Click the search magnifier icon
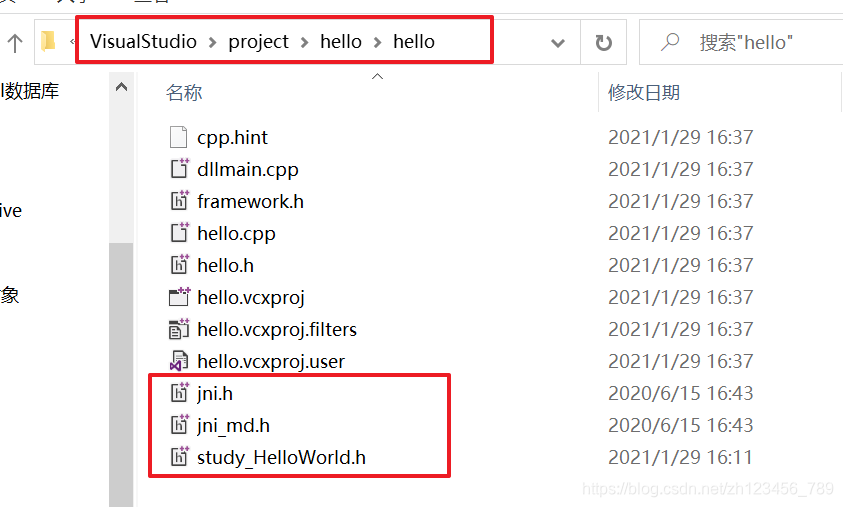843x507 pixels. tap(670, 41)
